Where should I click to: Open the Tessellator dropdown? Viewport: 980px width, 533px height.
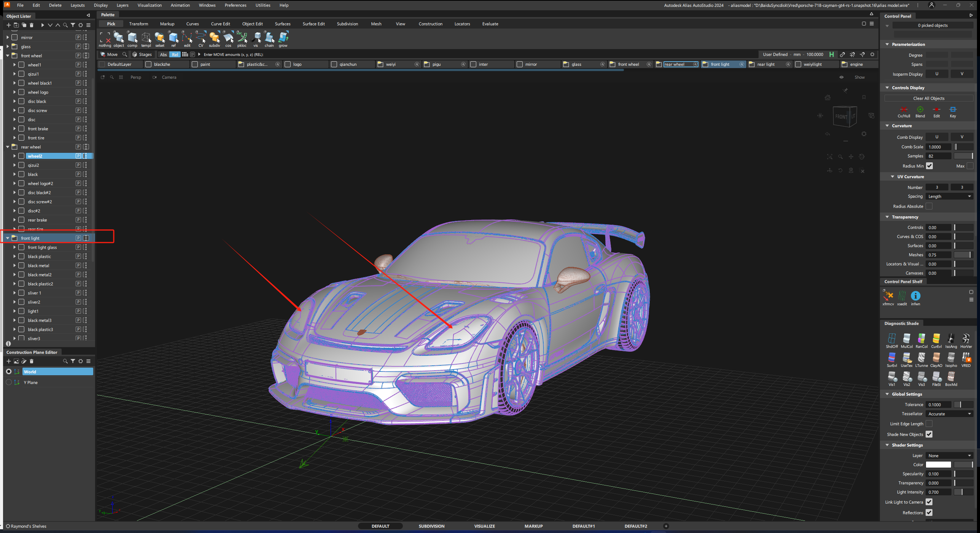coord(949,414)
